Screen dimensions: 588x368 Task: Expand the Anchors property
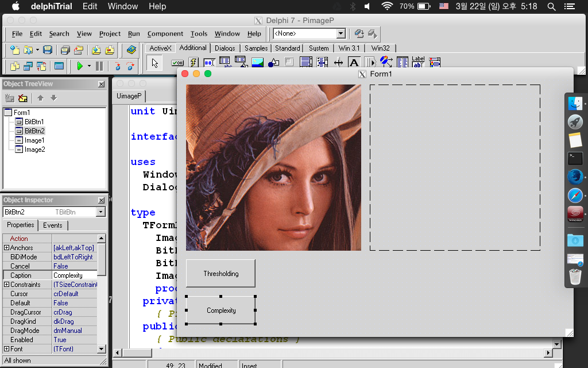[7, 248]
